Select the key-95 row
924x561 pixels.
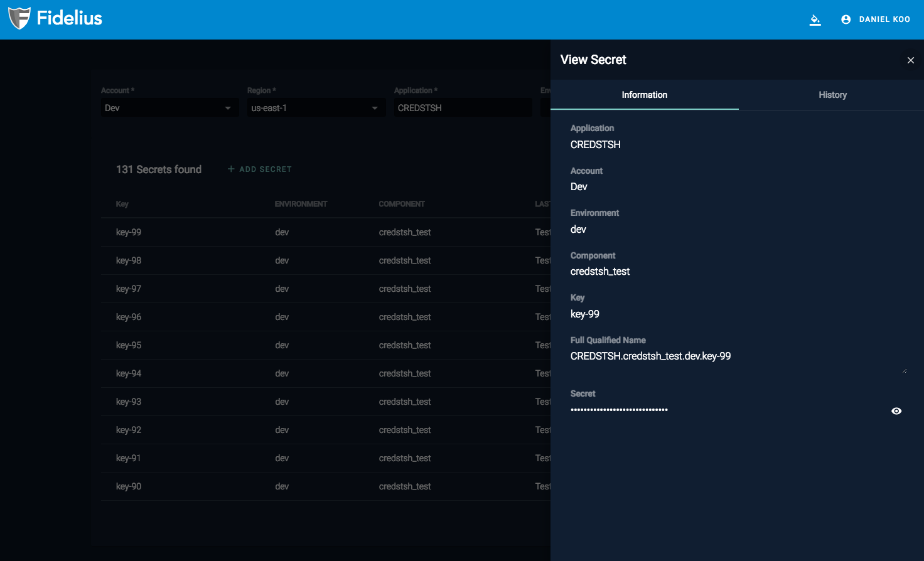[x=326, y=345]
